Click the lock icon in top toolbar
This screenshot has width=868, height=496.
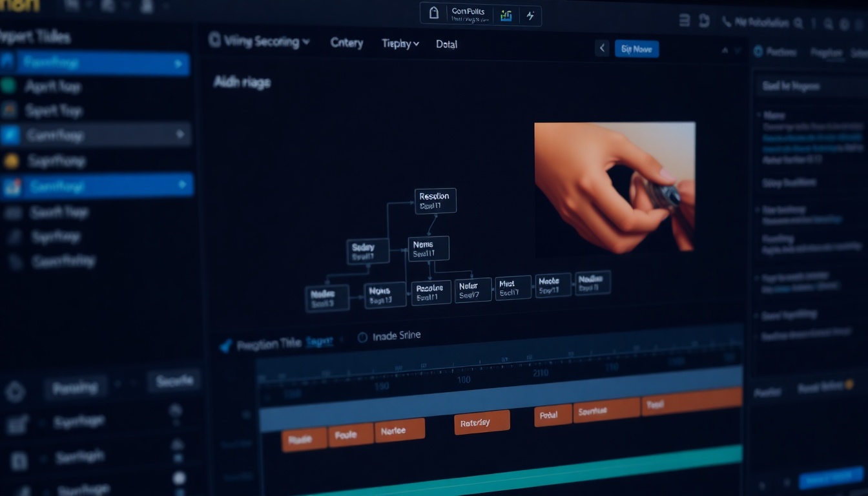point(434,14)
